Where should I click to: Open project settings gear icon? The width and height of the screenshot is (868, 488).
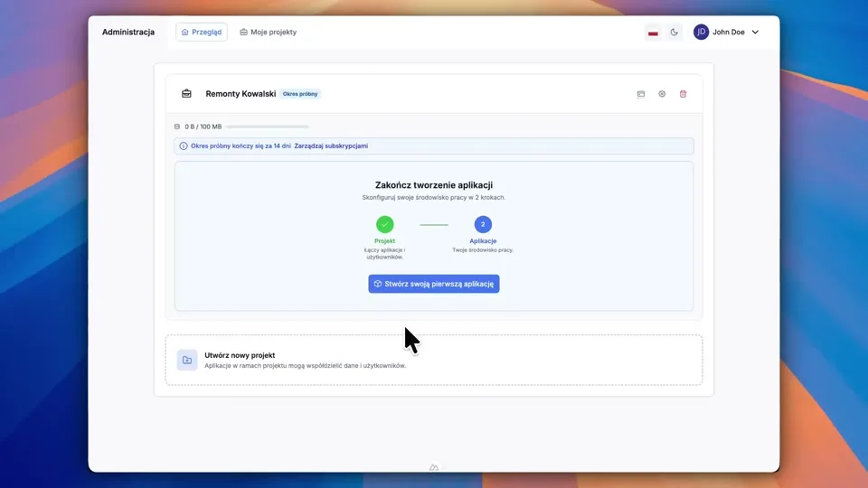pos(662,94)
